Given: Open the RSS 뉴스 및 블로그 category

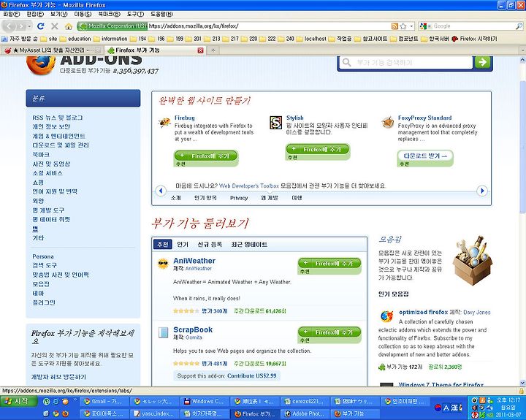Looking at the screenshot, I should point(58,118).
